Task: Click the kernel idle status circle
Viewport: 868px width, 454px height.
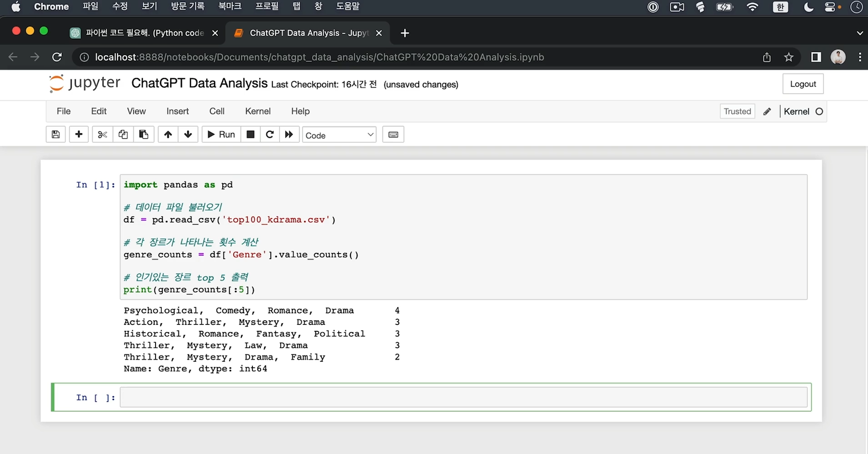Action: pyautogui.click(x=819, y=111)
